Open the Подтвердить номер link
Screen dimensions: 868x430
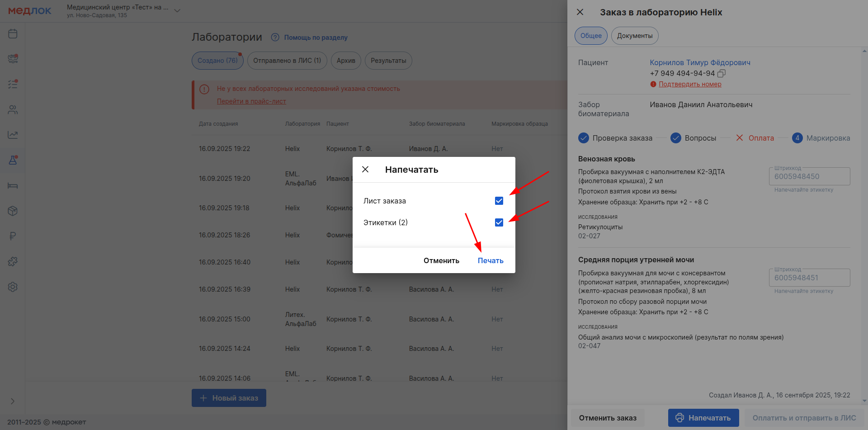pyautogui.click(x=690, y=84)
